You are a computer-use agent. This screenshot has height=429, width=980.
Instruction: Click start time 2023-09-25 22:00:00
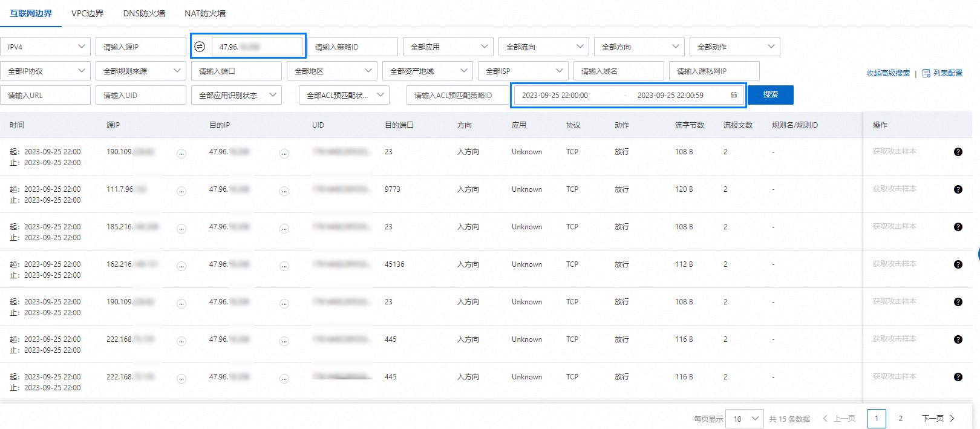[555, 95]
